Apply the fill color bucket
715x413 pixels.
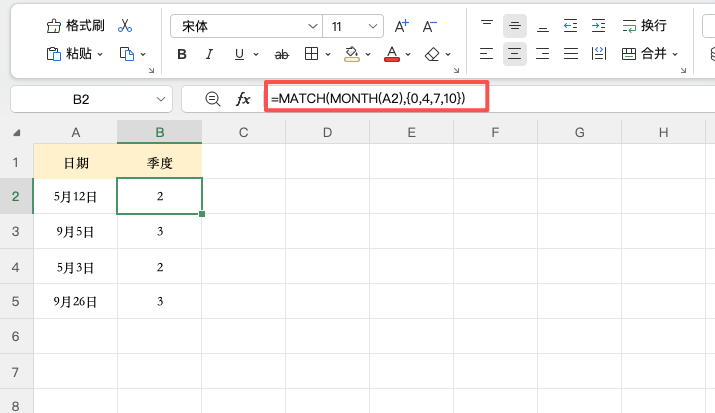352,54
